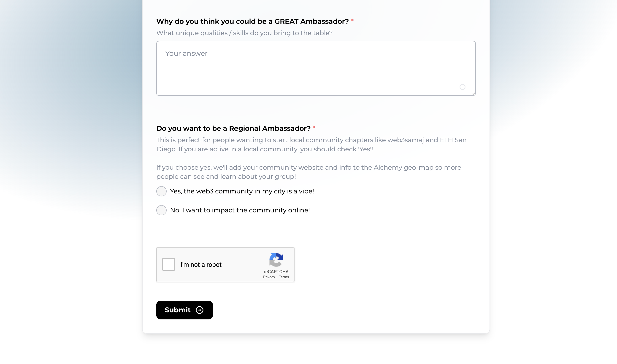Viewport: 617px width, 364px height.
Task: Click the red asterisk beside the Regional Ambassador question
Action: [314, 128]
